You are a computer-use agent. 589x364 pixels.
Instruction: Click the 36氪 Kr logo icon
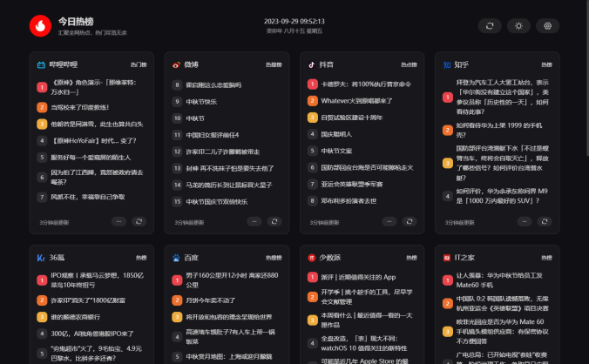click(x=41, y=258)
